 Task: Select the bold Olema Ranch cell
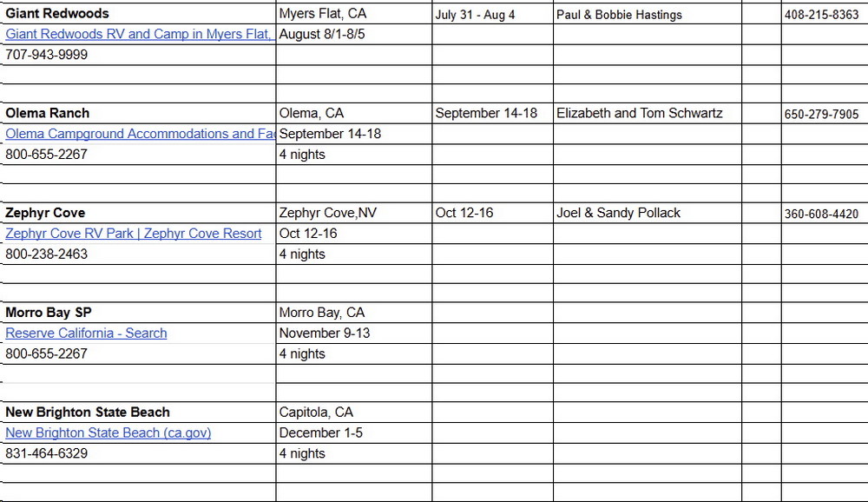click(x=48, y=113)
